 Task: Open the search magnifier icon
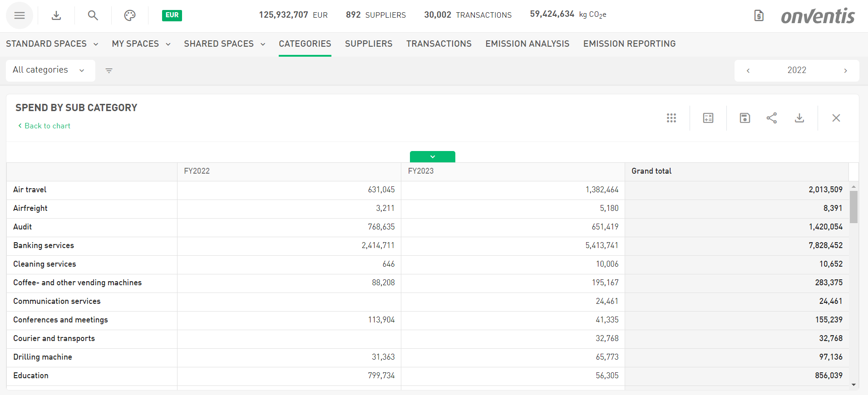point(93,15)
